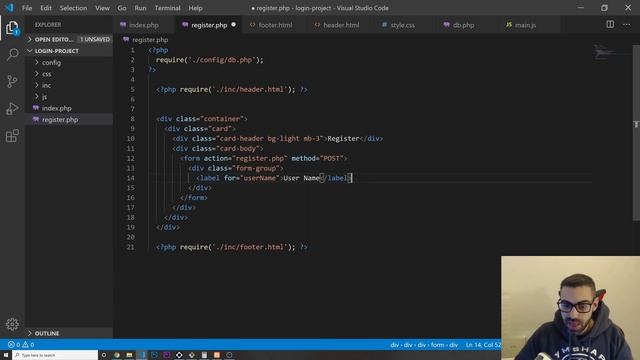Screen dimensions: 640x360
Task: Open the Run and Debug view
Action: coord(12,109)
